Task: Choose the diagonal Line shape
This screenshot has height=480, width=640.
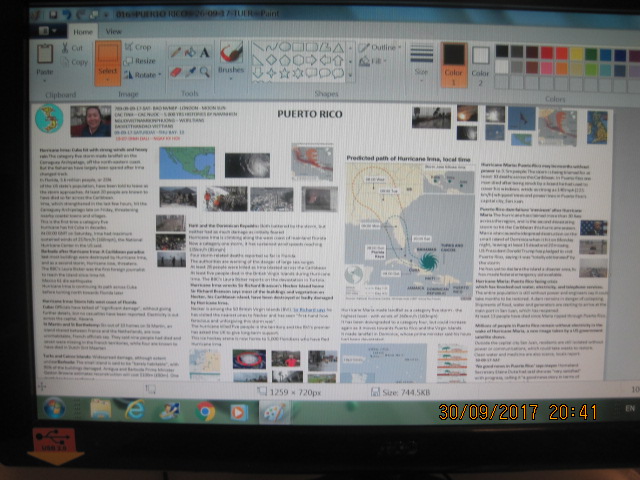Action: coord(258,48)
